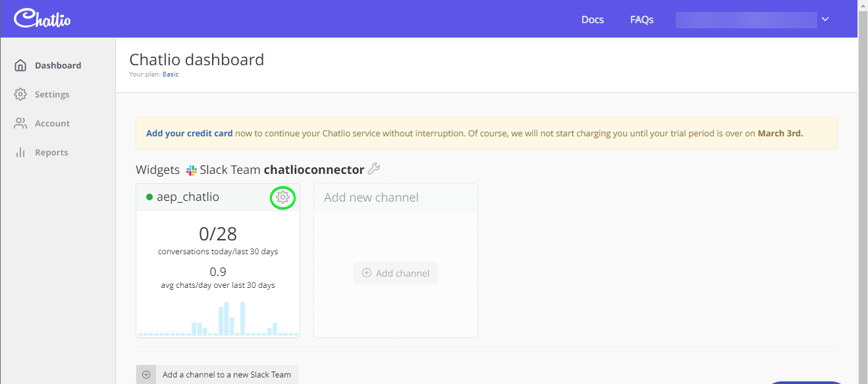Click the 'March 3rd.' trial date text
The width and height of the screenshot is (868, 384).
[x=780, y=133]
